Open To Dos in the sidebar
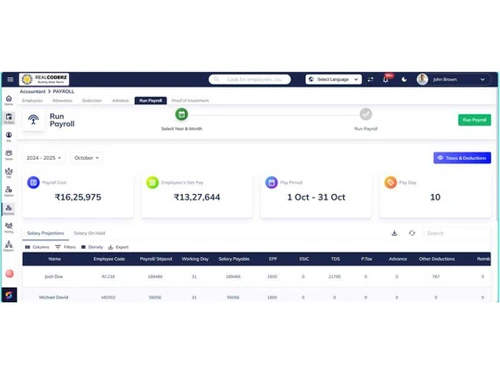This screenshot has height=375, width=500. click(x=9, y=118)
